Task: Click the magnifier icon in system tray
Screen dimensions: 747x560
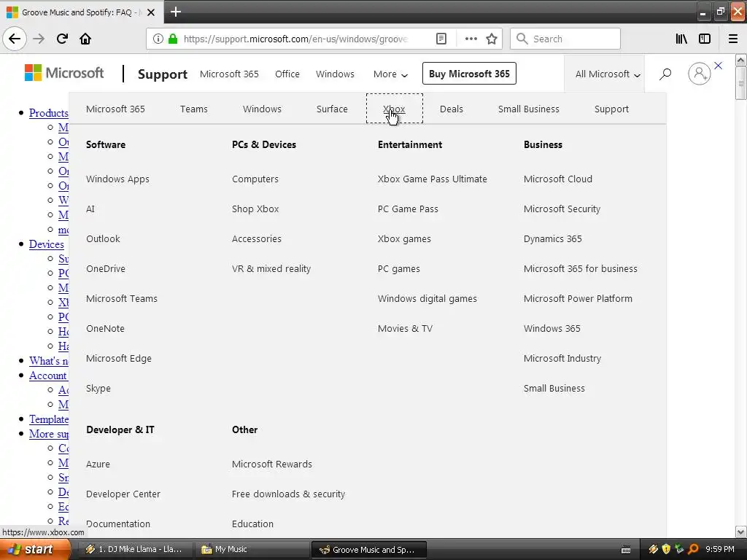Action: 694,549
